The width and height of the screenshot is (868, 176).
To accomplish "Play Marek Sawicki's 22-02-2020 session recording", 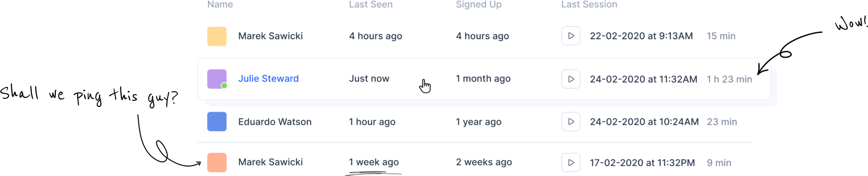I will (x=571, y=36).
